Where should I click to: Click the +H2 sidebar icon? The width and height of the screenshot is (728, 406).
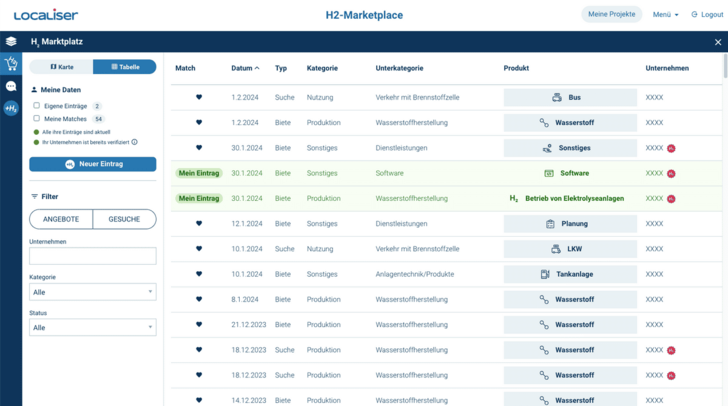11,108
